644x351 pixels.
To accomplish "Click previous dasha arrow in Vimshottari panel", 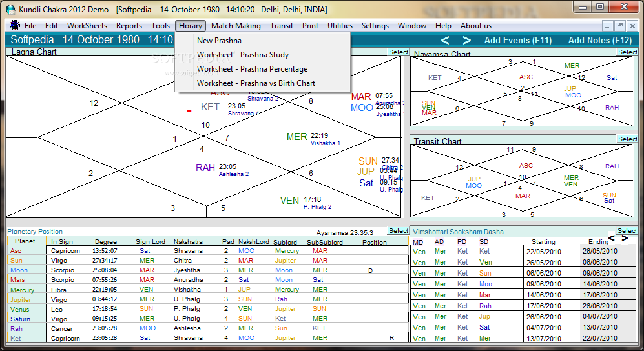I will point(612,238).
